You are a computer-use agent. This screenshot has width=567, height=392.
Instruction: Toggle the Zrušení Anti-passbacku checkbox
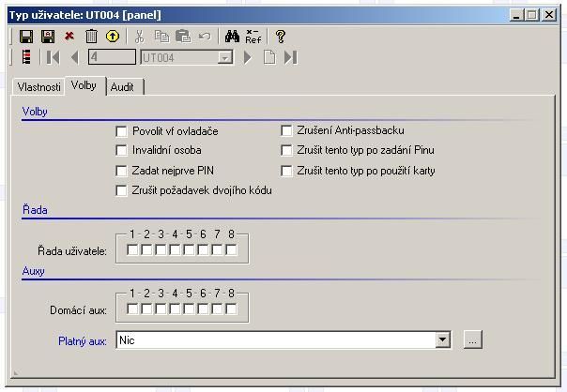point(287,130)
